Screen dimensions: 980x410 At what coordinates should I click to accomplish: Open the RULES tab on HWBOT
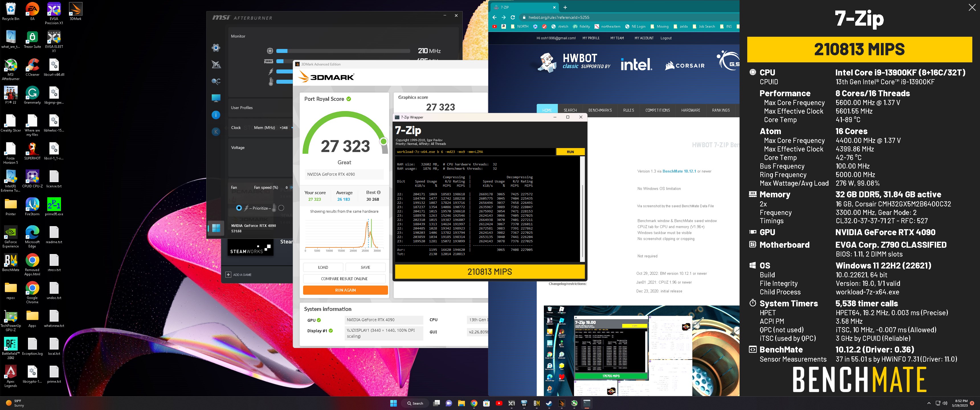(x=628, y=110)
